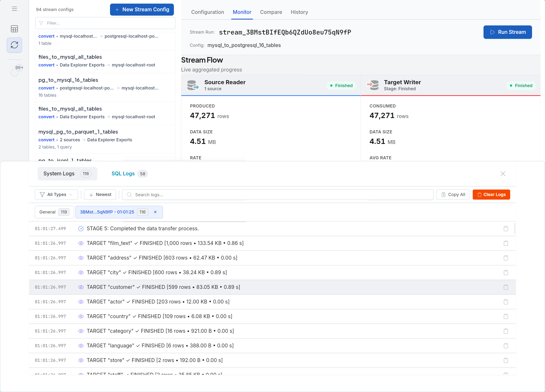Click the eye icon on language log
The width and height of the screenshot is (545, 392).
click(81, 346)
